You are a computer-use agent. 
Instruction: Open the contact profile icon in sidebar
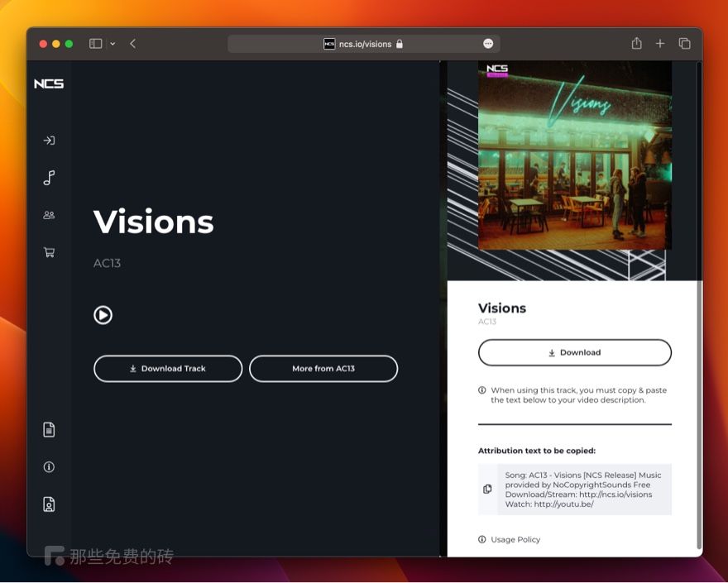pyautogui.click(x=49, y=504)
